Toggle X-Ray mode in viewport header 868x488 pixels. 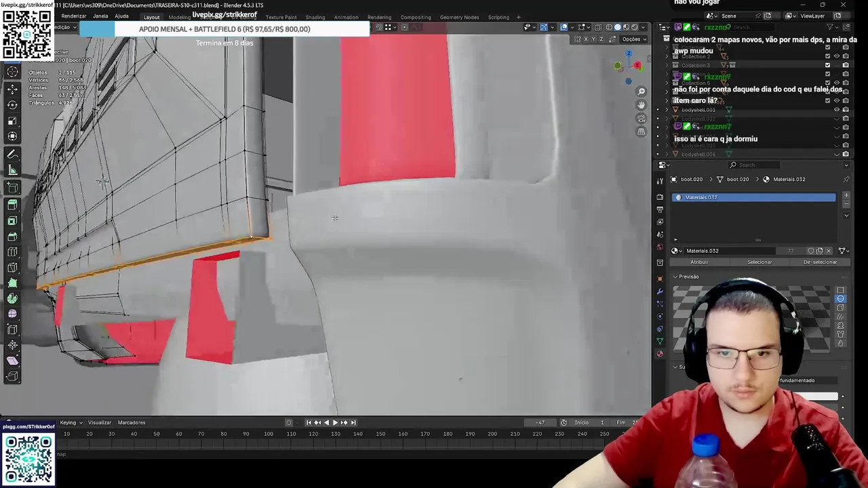(x=597, y=27)
